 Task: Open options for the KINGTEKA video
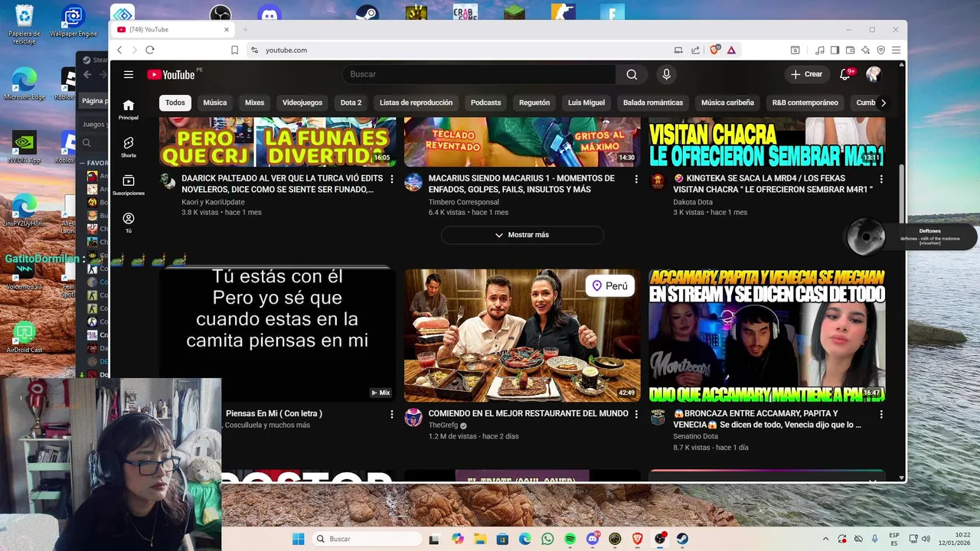pyautogui.click(x=881, y=179)
